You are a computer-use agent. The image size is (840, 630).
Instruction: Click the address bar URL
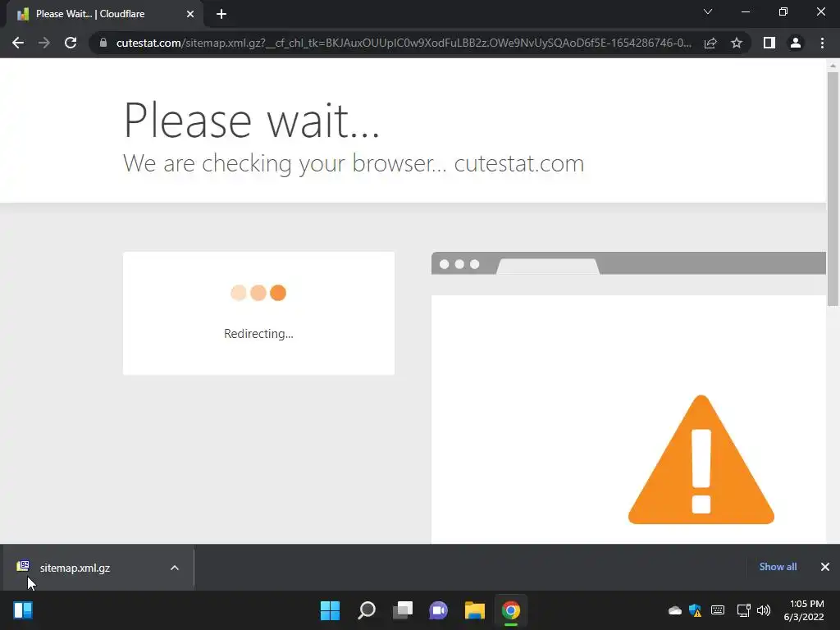404,43
